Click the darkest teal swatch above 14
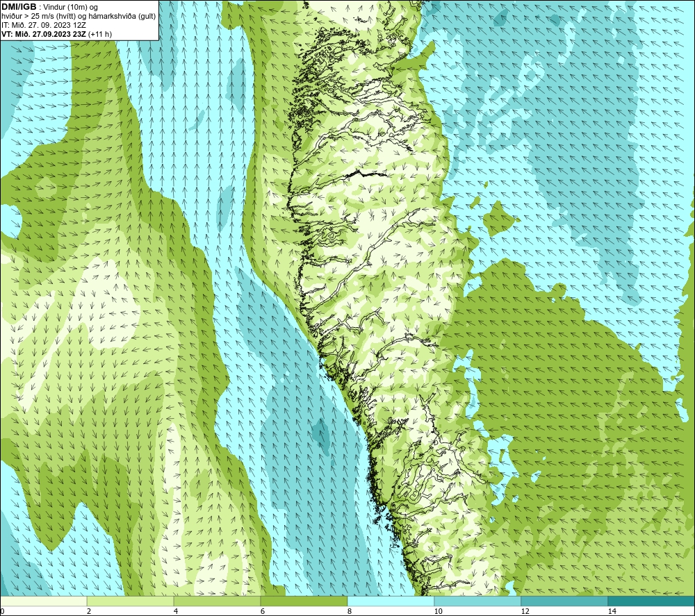Screen dimensions: 695x616 [652, 601]
